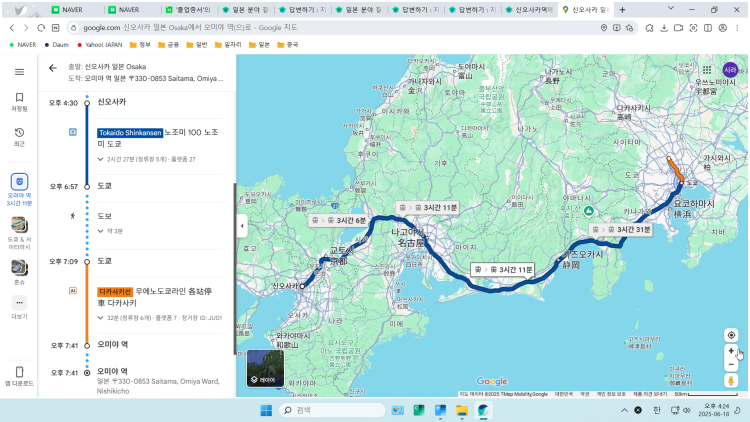The image size is (750, 422).
Task: Click the Street View pegman icon
Action: [731, 381]
